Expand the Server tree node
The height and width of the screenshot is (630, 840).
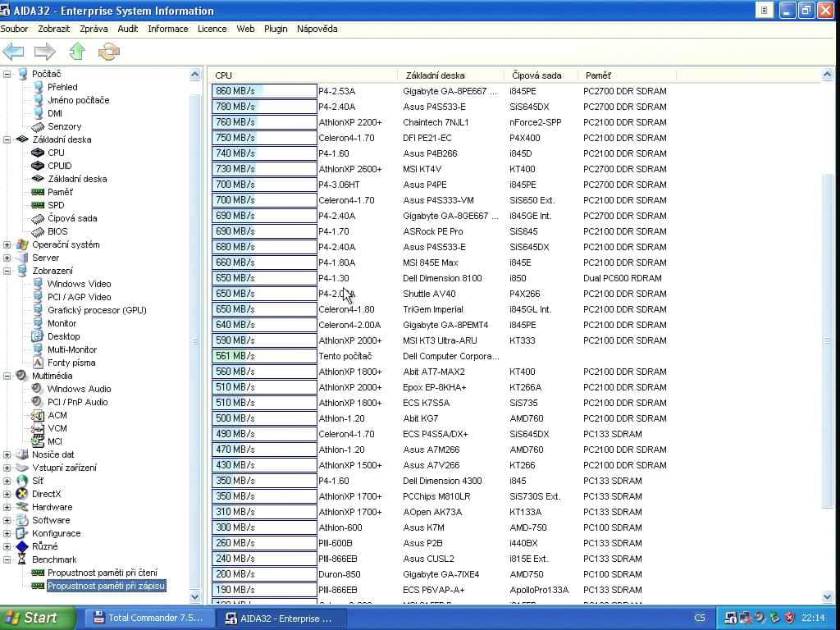[7, 258]
